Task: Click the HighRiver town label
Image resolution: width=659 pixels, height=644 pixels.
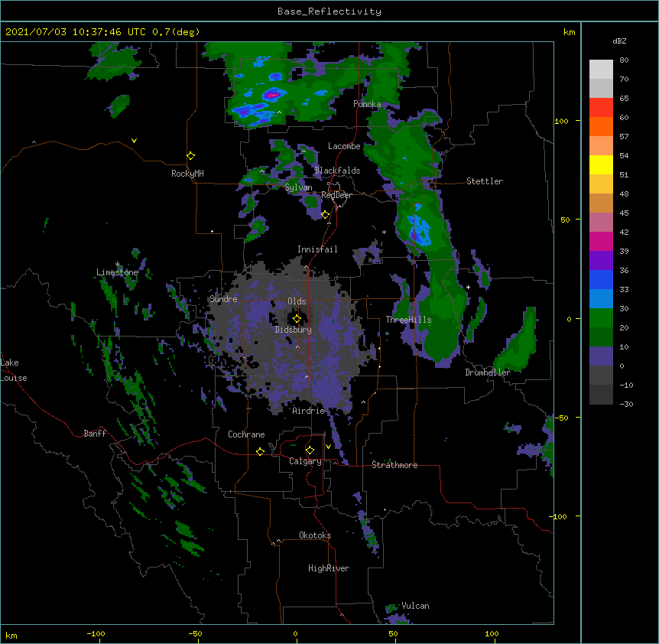Action: 329,568
